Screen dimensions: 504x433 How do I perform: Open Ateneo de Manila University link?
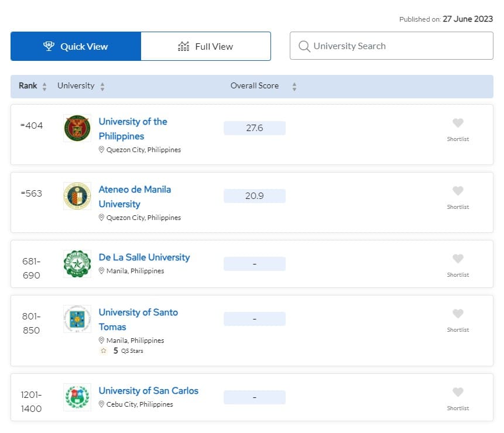[x=135, y=197]
